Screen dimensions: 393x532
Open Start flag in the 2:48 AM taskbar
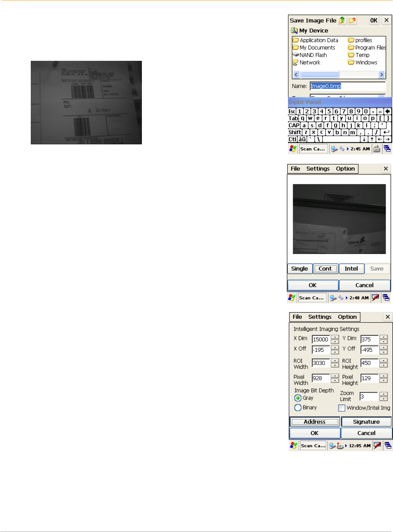tap(292, 298)
